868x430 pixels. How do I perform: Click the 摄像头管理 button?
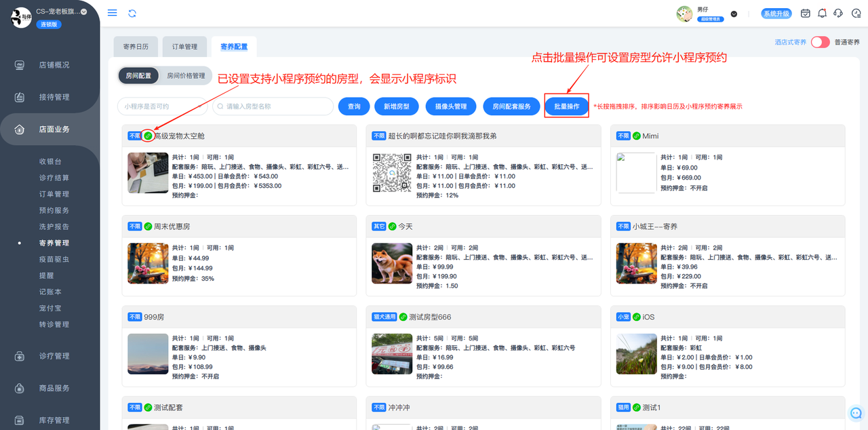pos(450,106)
